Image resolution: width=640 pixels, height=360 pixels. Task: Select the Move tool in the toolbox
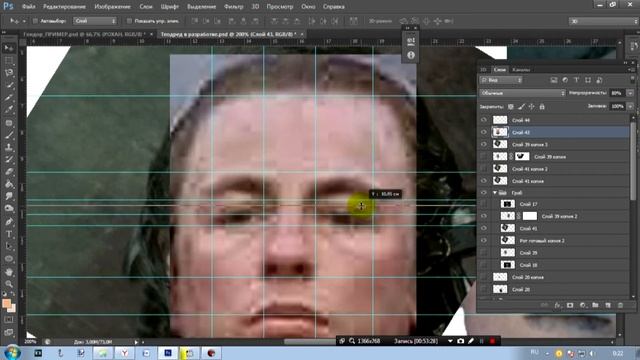coord(9,48)
